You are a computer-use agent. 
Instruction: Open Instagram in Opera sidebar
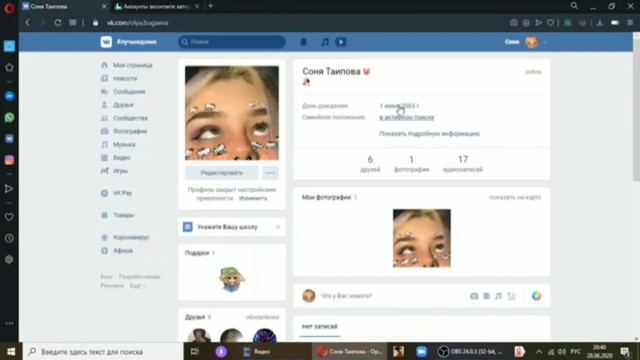click(x=9, y=160)
